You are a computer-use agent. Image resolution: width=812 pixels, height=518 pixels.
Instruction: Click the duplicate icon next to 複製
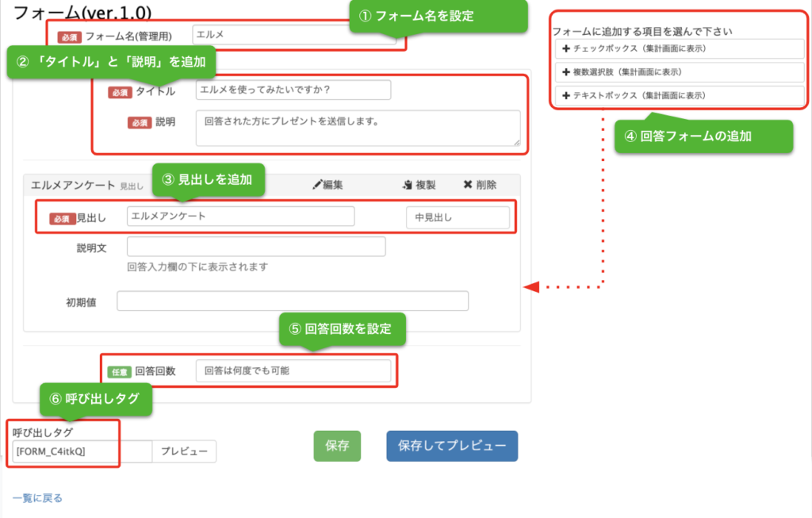[x=408, y=185]
